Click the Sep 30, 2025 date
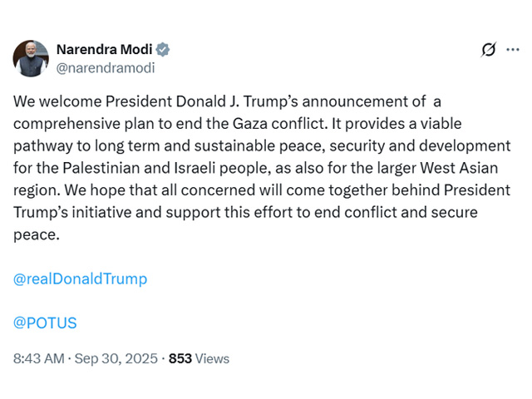 click(116, 359)
